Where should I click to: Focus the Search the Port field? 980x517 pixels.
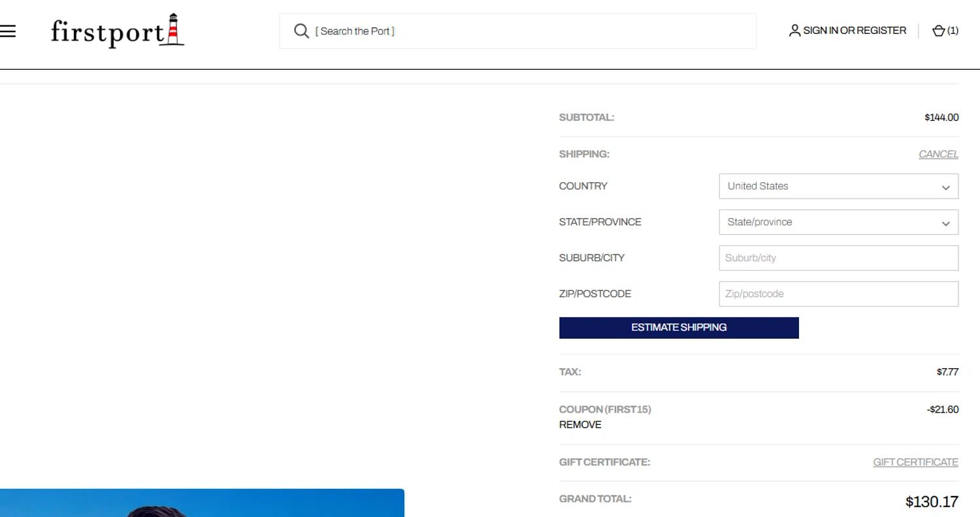click(517, 31)
